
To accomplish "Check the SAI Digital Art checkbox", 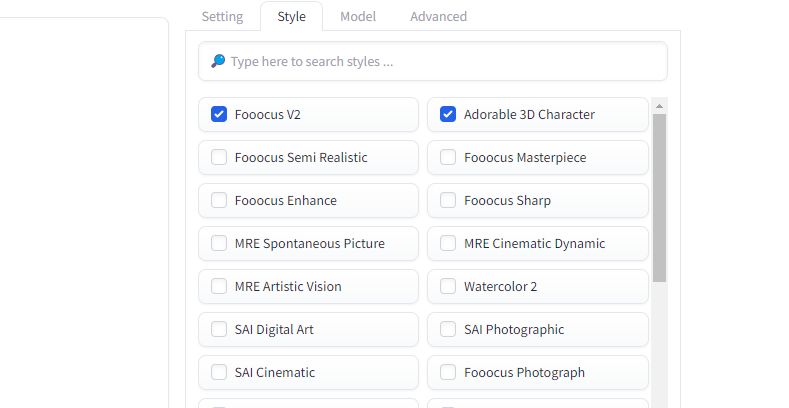I will pos(219,330).
